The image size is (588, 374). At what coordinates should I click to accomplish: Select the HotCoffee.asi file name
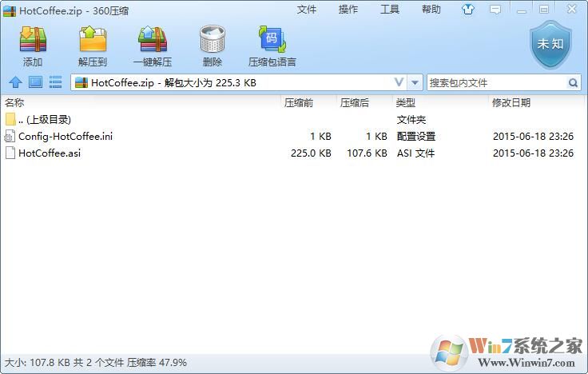pyautogui.click(x=50, y=153)
